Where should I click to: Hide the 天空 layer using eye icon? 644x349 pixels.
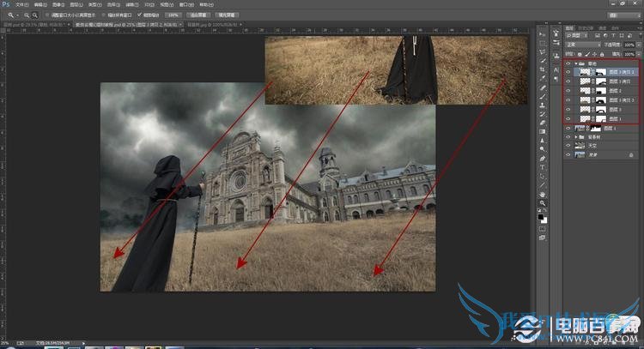pyautogui.click(x=568, y=146)
